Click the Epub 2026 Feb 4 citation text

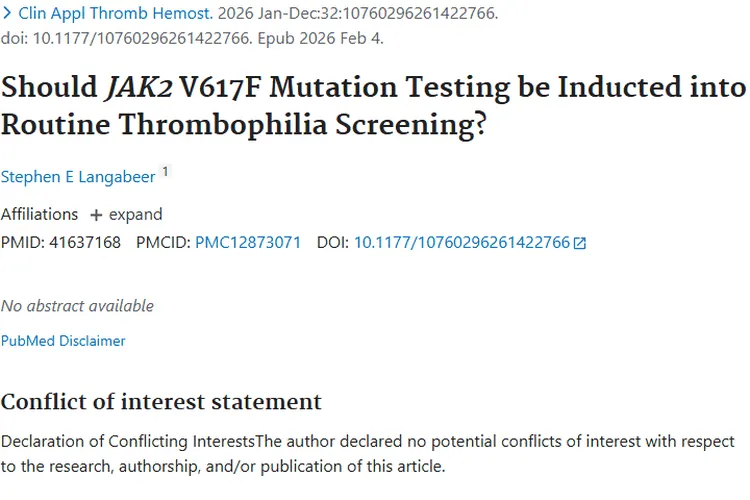[x=327, y=38]
